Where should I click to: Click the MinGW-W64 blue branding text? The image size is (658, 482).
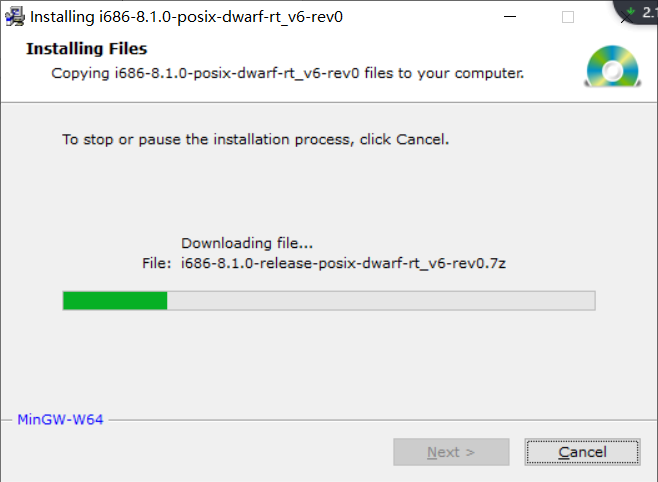pos(60,419)
